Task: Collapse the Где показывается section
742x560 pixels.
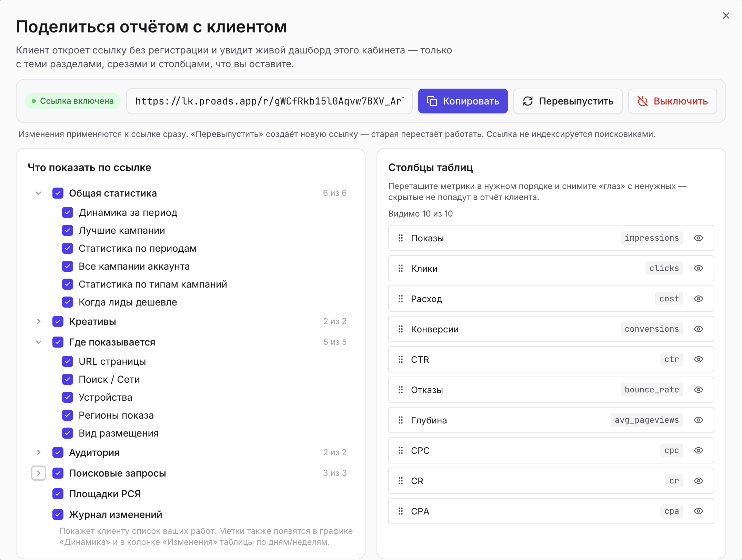Action: tap(39, 342)
